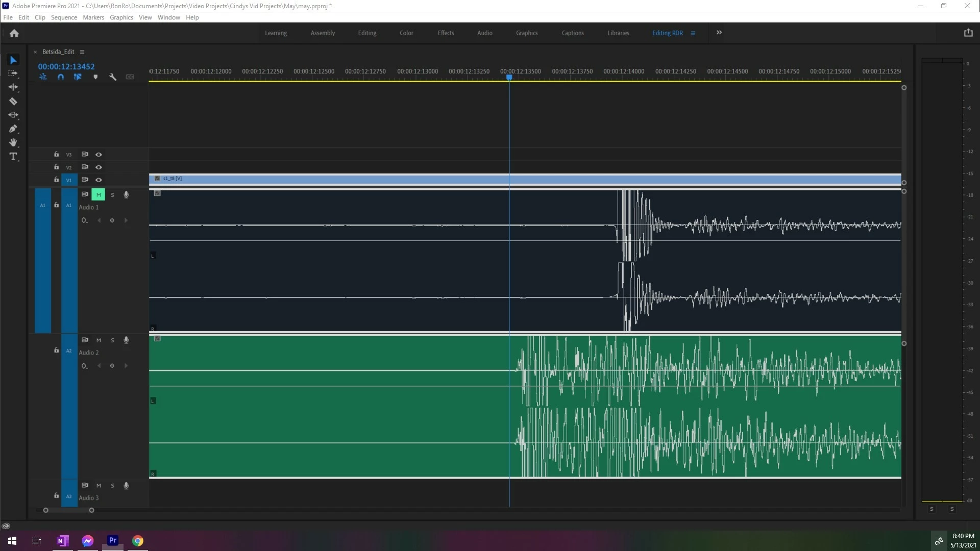Toggle Snap in Timeline magnet
The height and width of the screenshot is (551, 980).
(61, 77)
